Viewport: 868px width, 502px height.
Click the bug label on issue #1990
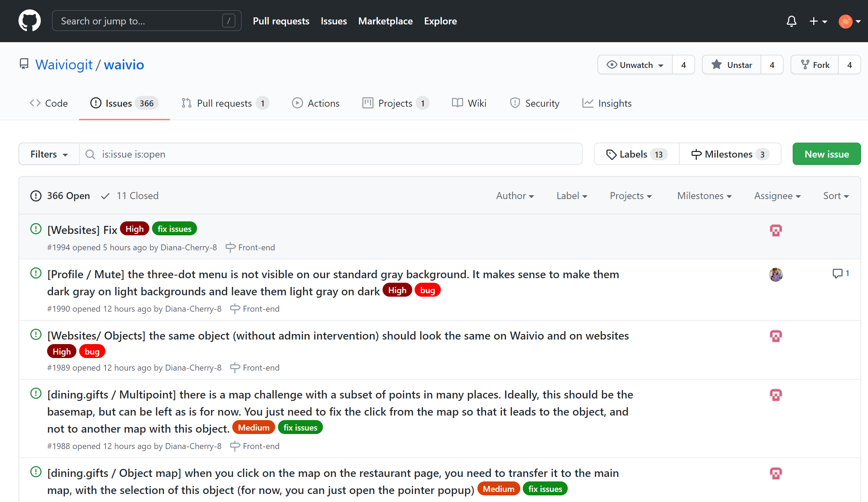pos(428,290)
